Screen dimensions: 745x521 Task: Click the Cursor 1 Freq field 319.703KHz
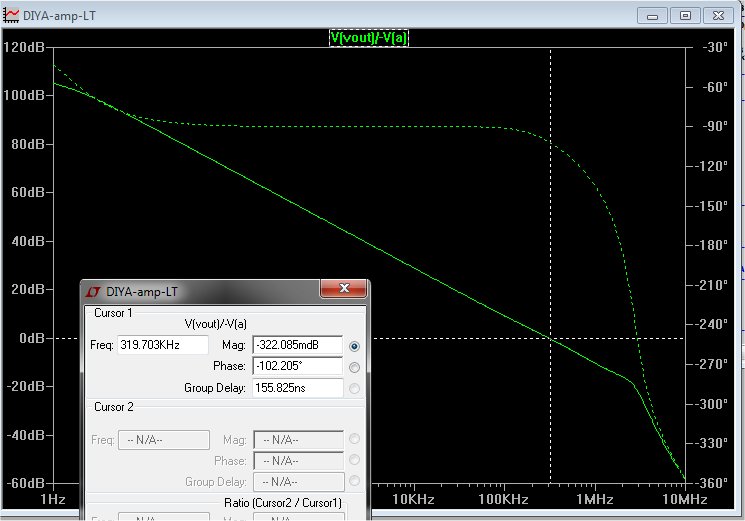163,345
